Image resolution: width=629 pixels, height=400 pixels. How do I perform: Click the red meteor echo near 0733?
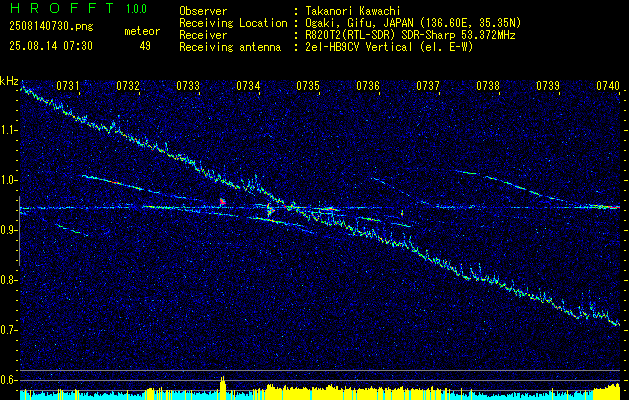pyautogui.click(x=222, y=202)
